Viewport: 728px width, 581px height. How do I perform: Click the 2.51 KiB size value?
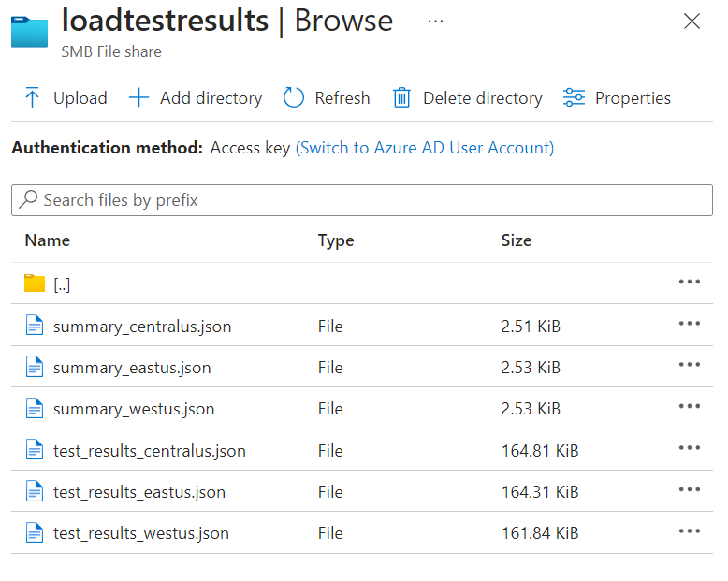[531, 327]
